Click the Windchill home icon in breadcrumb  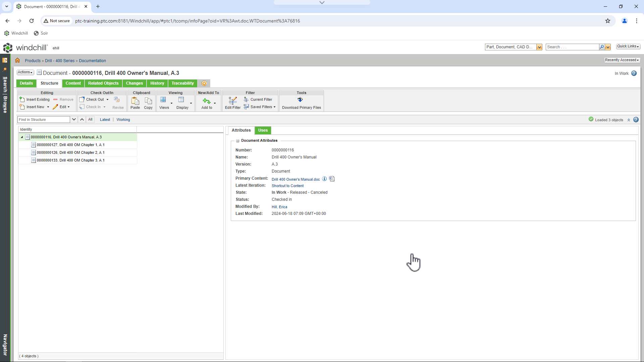coord(17,60)
